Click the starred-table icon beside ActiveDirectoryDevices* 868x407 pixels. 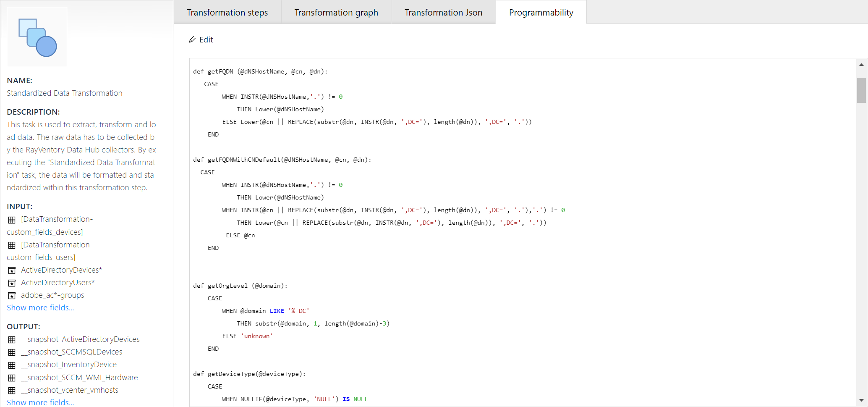12,270
